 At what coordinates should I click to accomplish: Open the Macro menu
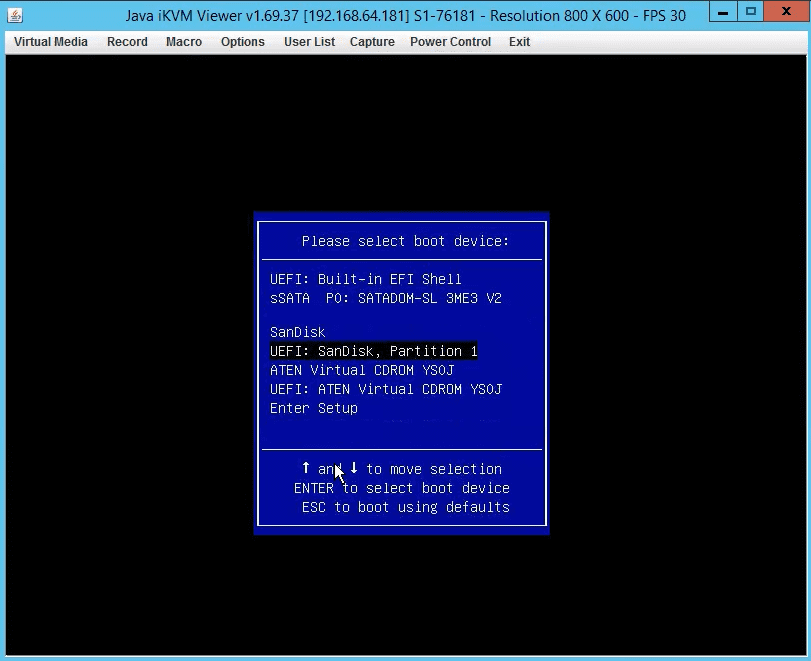[183, 42]
